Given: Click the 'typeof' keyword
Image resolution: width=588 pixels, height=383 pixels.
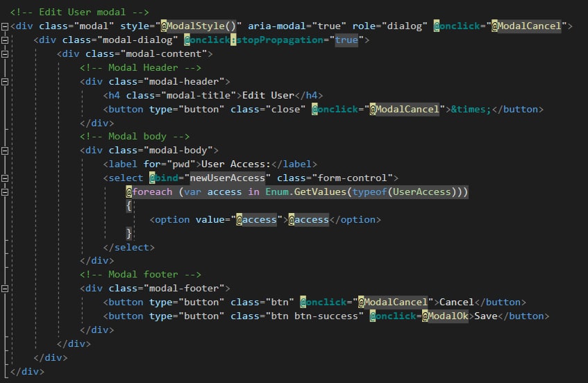Looking at the screenshot, I should pyautogui.click(x=370, y=192).
